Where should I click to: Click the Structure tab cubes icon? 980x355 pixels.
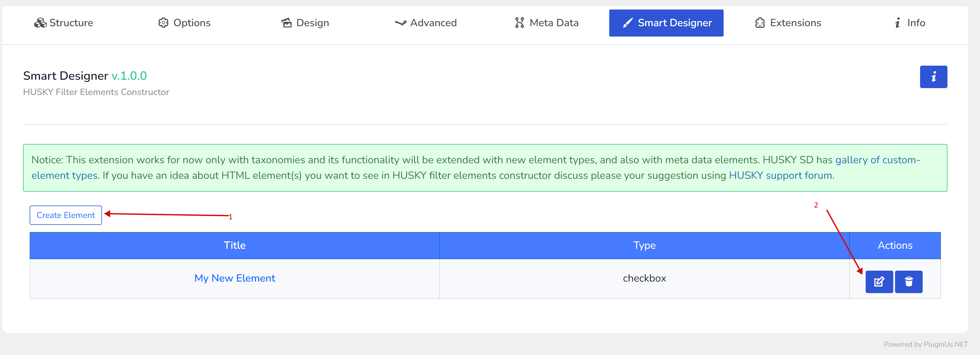coord(40,23)
